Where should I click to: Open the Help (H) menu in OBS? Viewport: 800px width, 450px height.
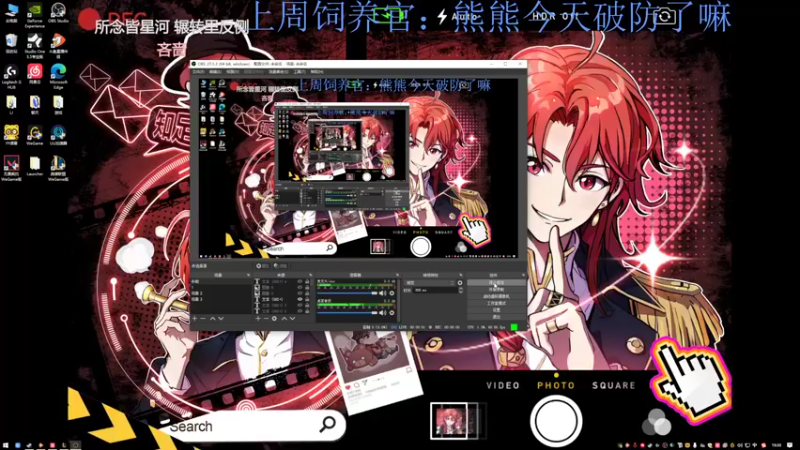coord(317,71)
